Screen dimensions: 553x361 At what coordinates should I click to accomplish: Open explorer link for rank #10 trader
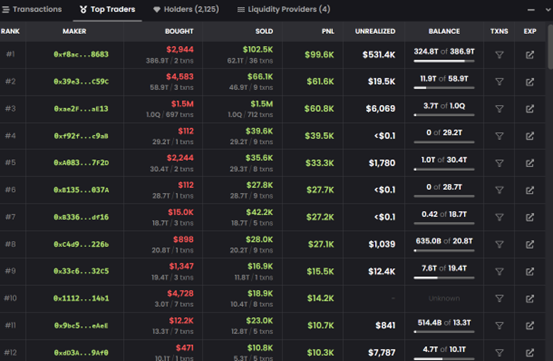point(530,298)
